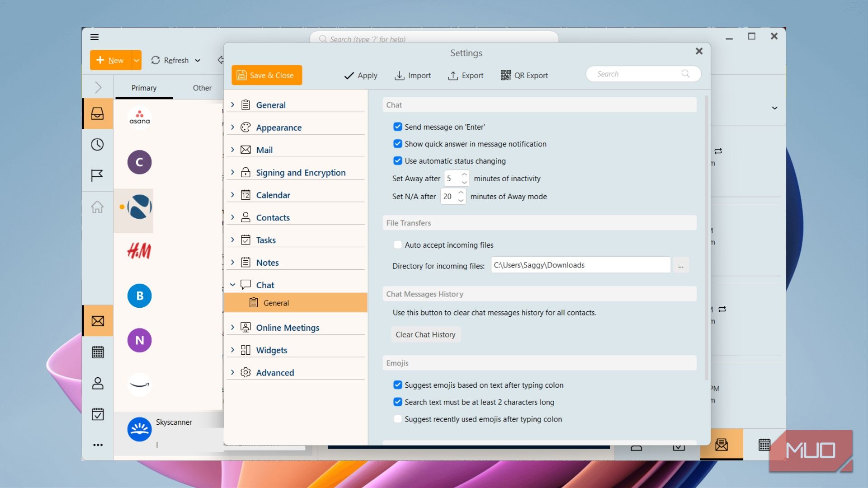Click the orange mail icon at bottom right

coord(722,445)
